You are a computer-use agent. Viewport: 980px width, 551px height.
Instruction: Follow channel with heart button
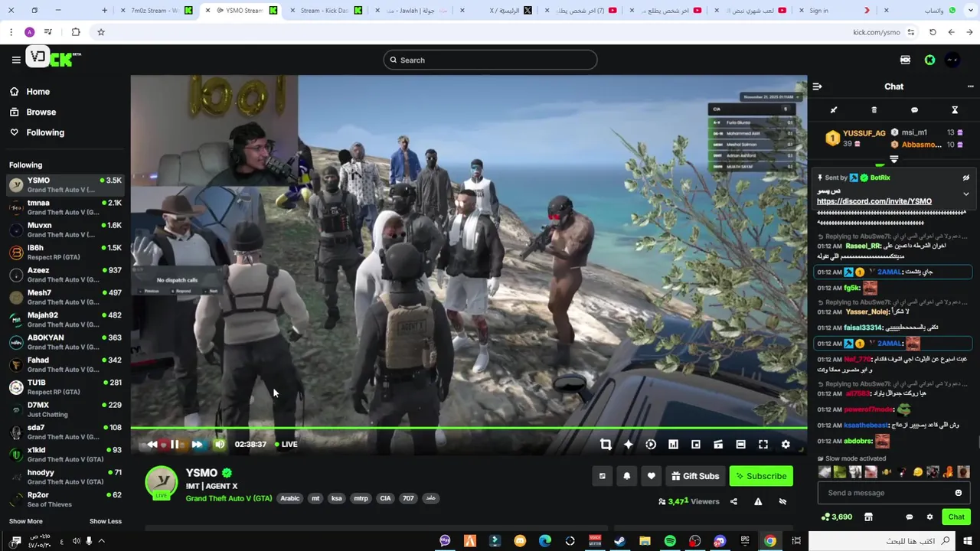click(x=651, y=476)
